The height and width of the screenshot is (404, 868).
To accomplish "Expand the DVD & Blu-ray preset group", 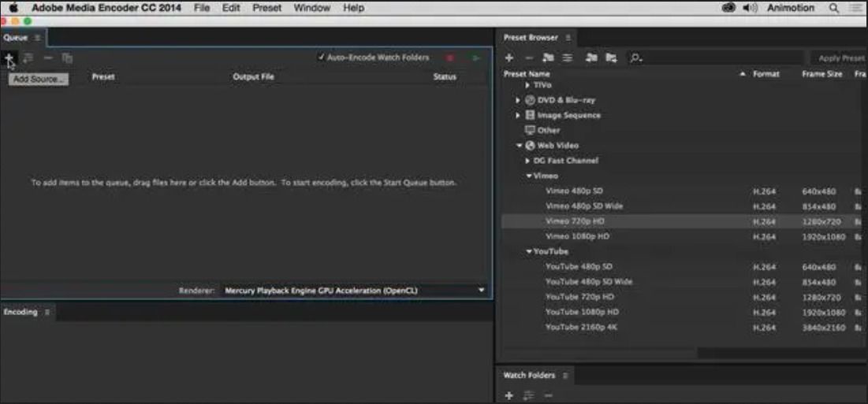I will [x=518, y=100].
